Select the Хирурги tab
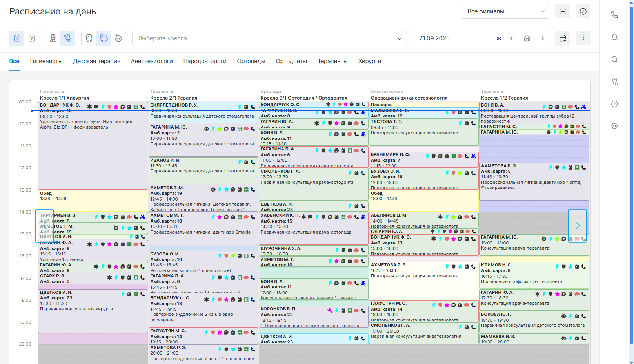Image resolution: width=634 pixels, height=364 pixels. [369, 61]
